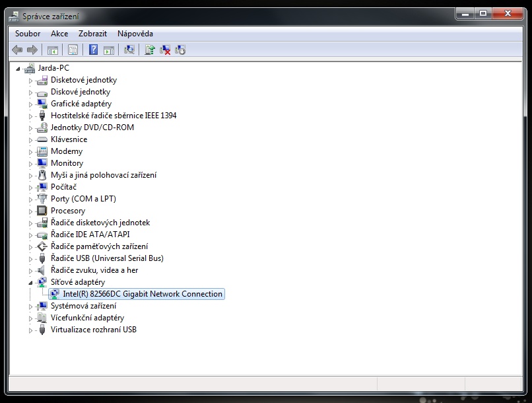Select the Řadiče IDE ATA/ATAPI row
Viewport: 532px width, 403px height.
coord(90,235)
